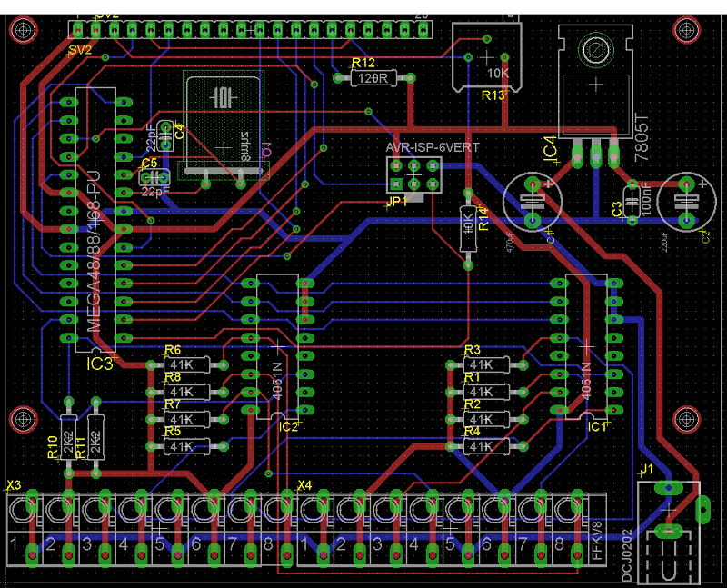Click the 100nF value text
Viewport: 727px width, 588px height.
[x=647, y=198]
